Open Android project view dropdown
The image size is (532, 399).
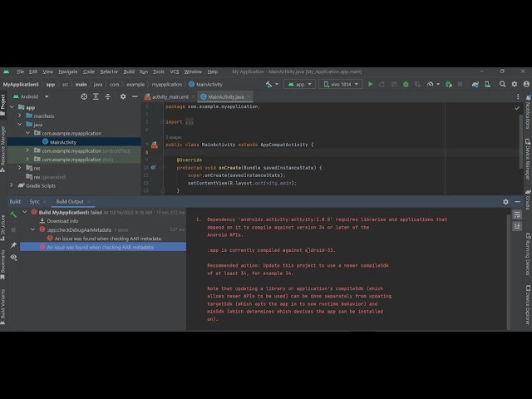click(x=31, y=96)
